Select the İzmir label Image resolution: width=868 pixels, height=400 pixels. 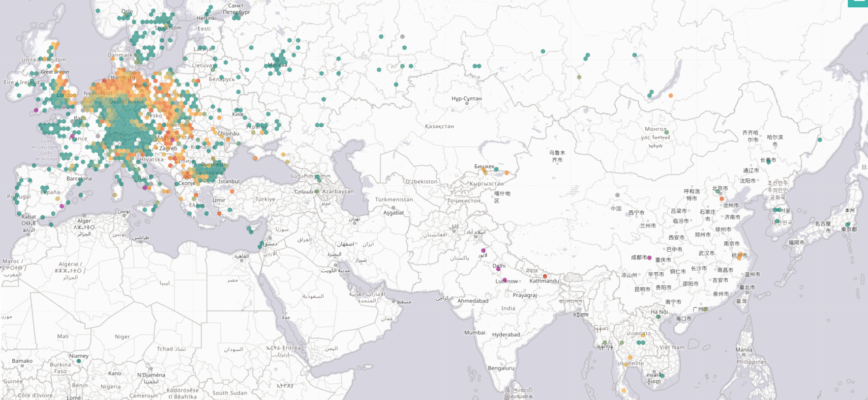point(219,200)
